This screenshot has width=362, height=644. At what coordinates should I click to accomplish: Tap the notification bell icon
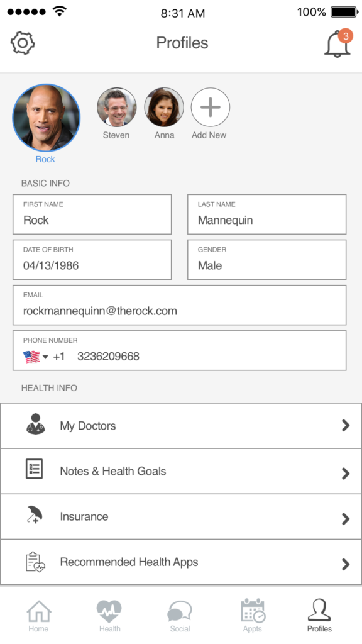point(338,43)
